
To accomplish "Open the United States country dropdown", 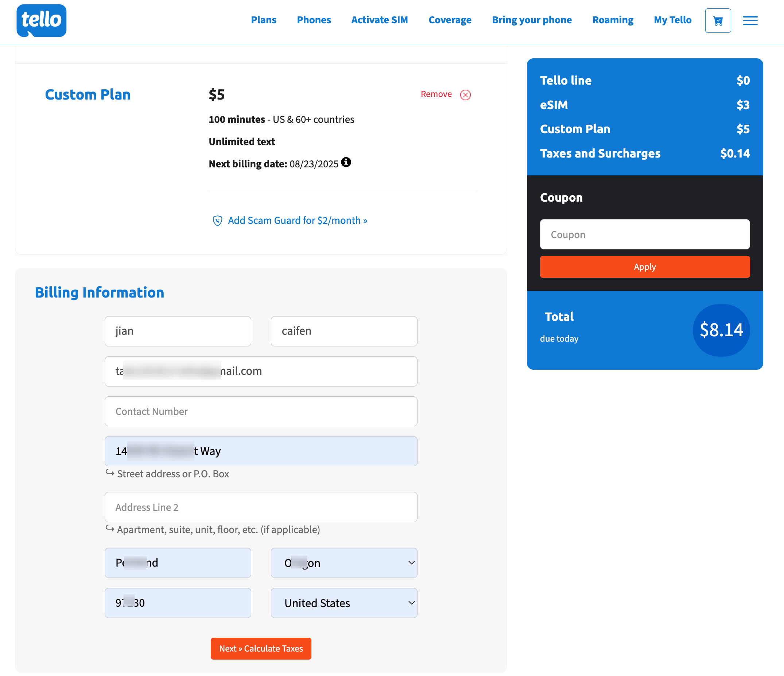I will click(x=344, y=603).
